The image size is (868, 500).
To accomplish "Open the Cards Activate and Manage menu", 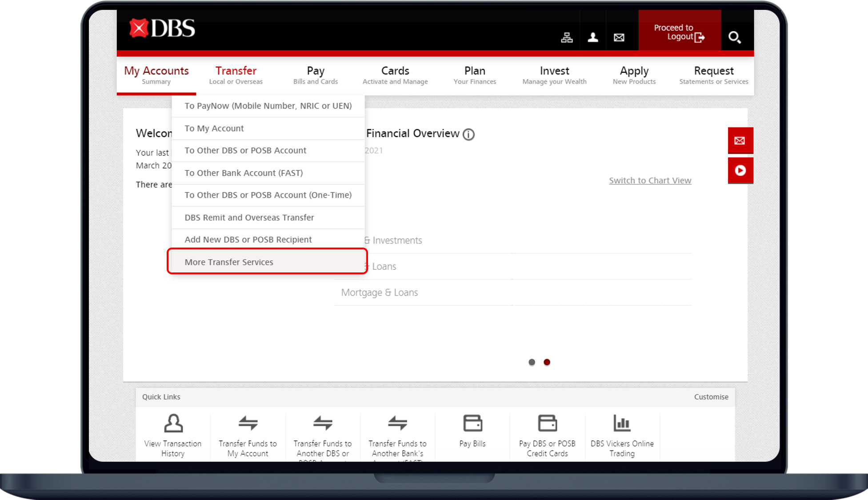I will point(395,75).
